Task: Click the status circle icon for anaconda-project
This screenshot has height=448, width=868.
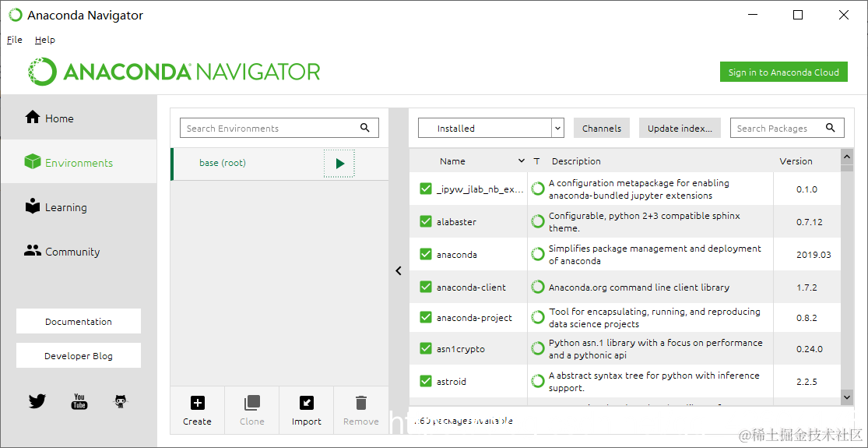Action: 537,317
